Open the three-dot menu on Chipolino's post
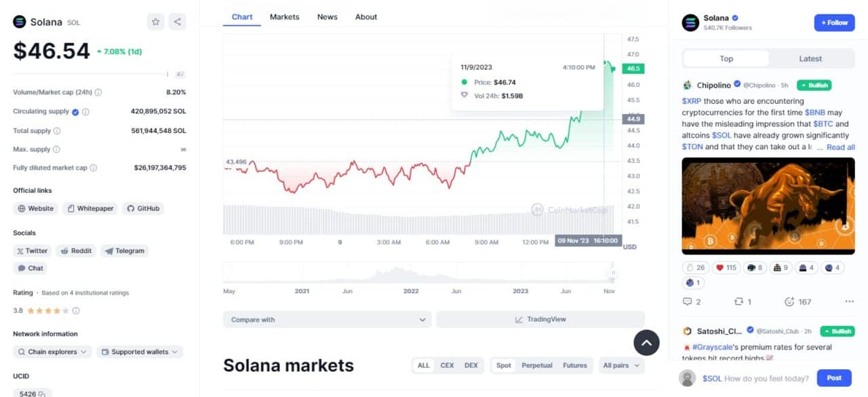Screen dimensions: 868x397 [x=849, y=301]
